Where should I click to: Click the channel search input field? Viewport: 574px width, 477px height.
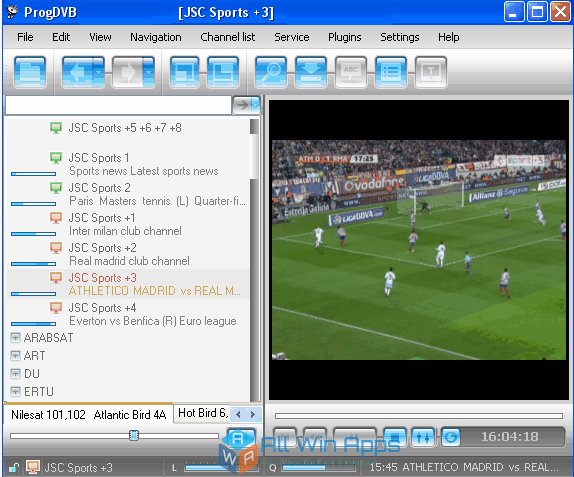click(118, 105)
